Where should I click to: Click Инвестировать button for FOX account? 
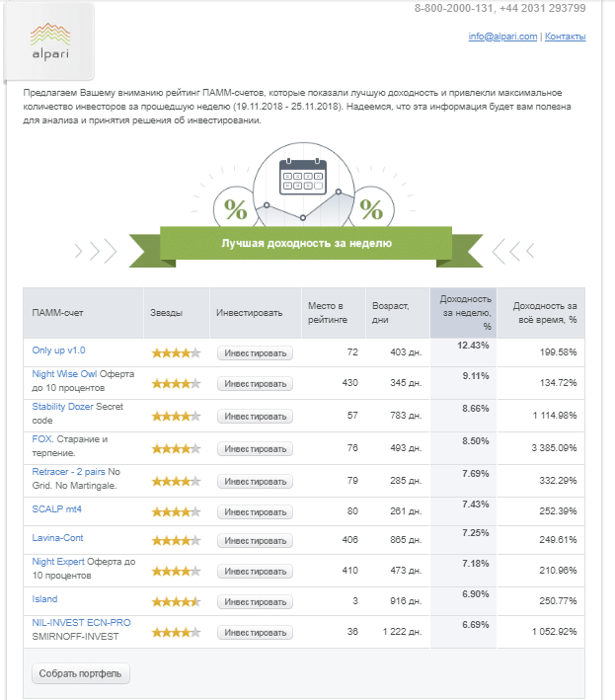click(x=256, y=448)
